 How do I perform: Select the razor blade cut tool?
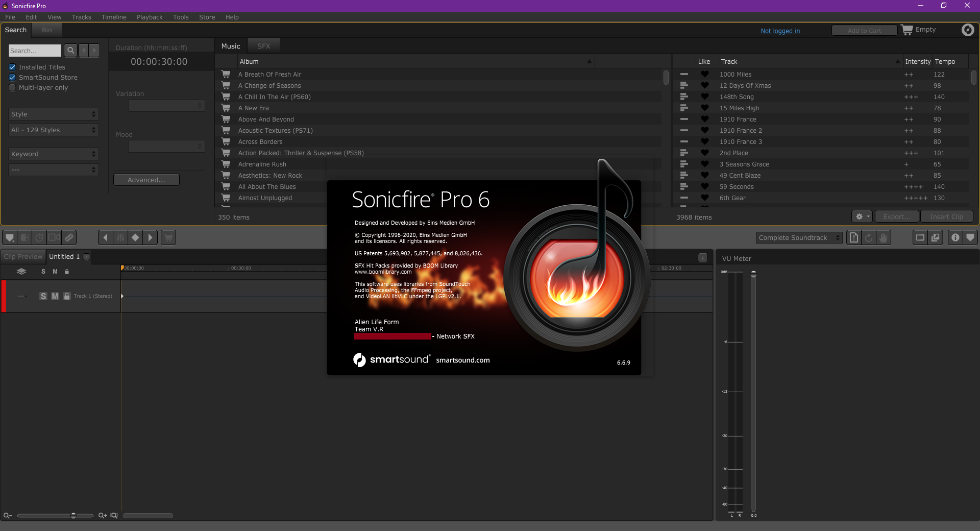coord(69,237)
